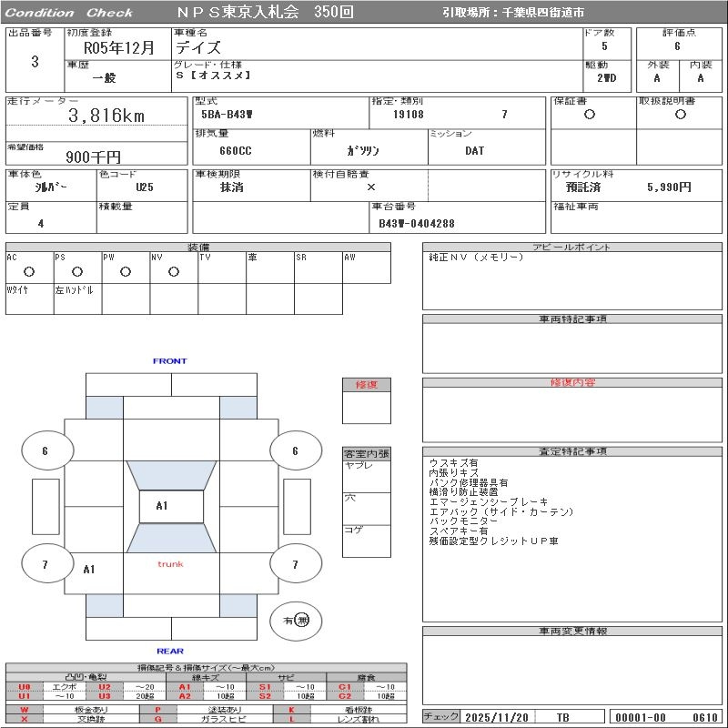The height and width of the screenshot is (728, 728).
Task: Click the AC equipment circle mark
Action: pos(29,271)
